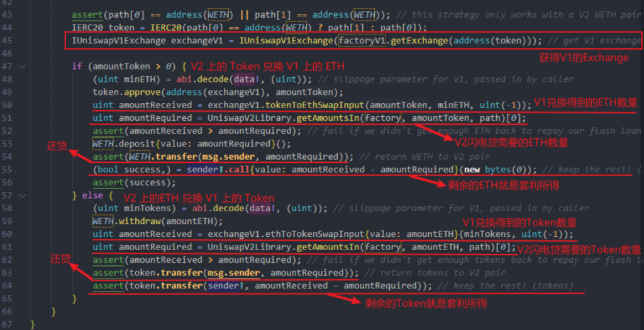Viewport: 644px width, 330px height.
Task: Click the withdraw call on line 59
Action: tap(140, 222)
